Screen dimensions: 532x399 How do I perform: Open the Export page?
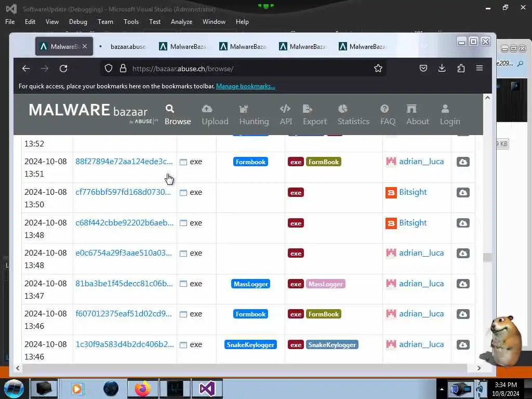coord(314,115)
